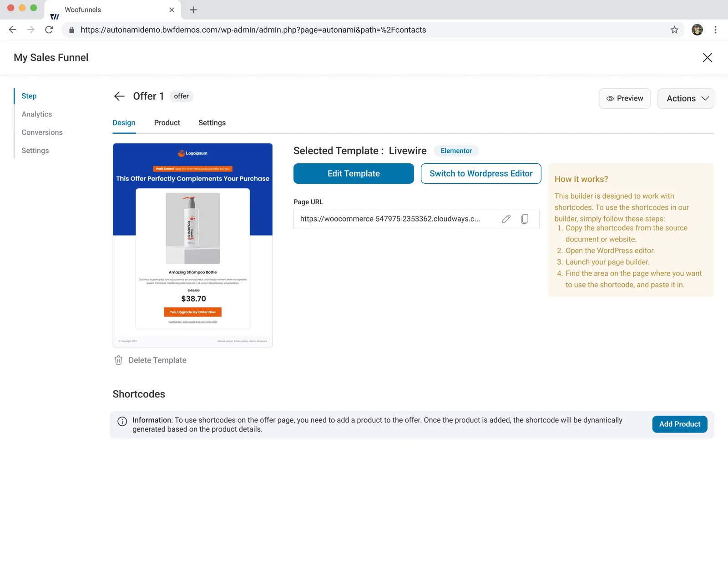Close the My Sales Funnel panel
The image size is (728, 579).
pos(707,58)
